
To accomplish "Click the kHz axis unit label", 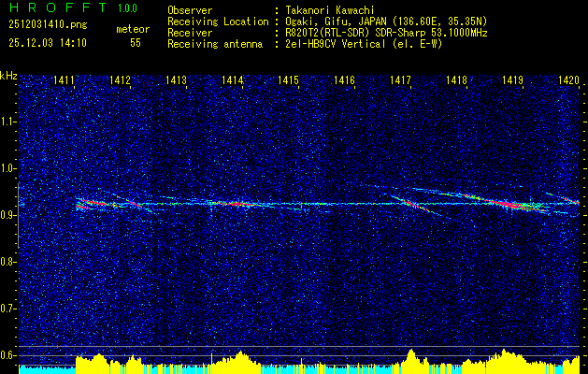I will point(8,76).
